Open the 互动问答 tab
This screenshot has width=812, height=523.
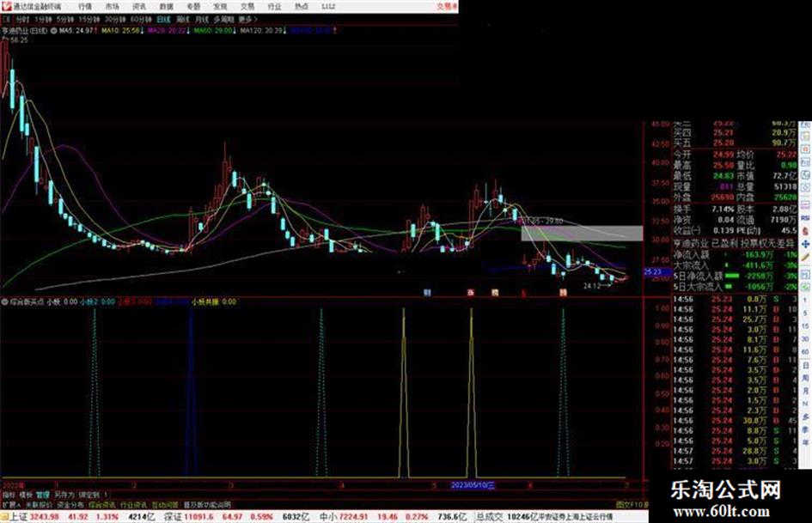pos(165,504)
